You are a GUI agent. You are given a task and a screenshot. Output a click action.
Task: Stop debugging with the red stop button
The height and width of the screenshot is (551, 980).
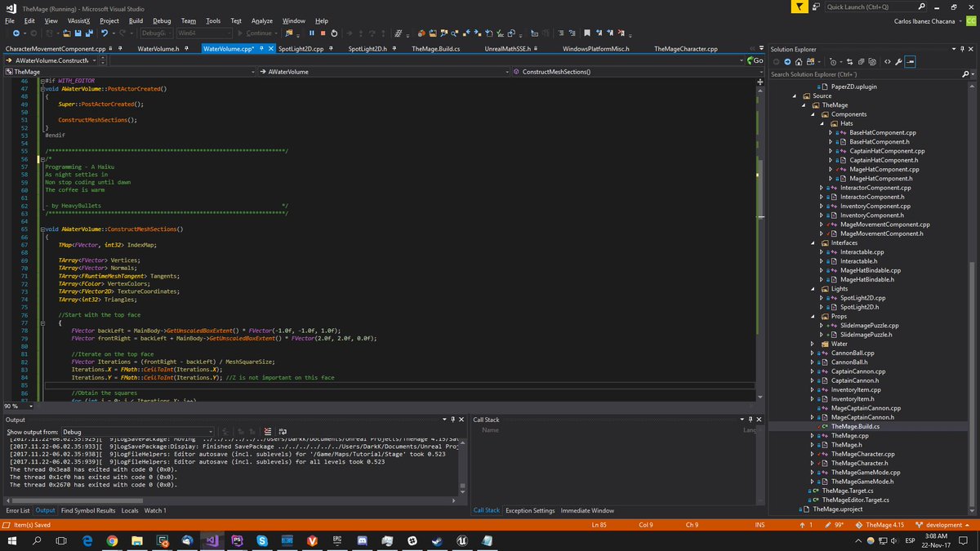pyautogui.click(x=323, y=33)
